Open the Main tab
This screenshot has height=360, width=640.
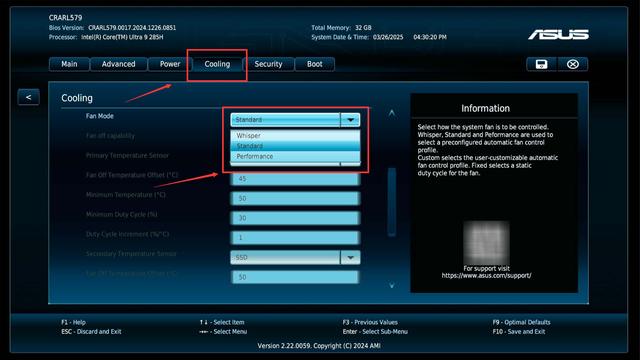coord(69,64)
